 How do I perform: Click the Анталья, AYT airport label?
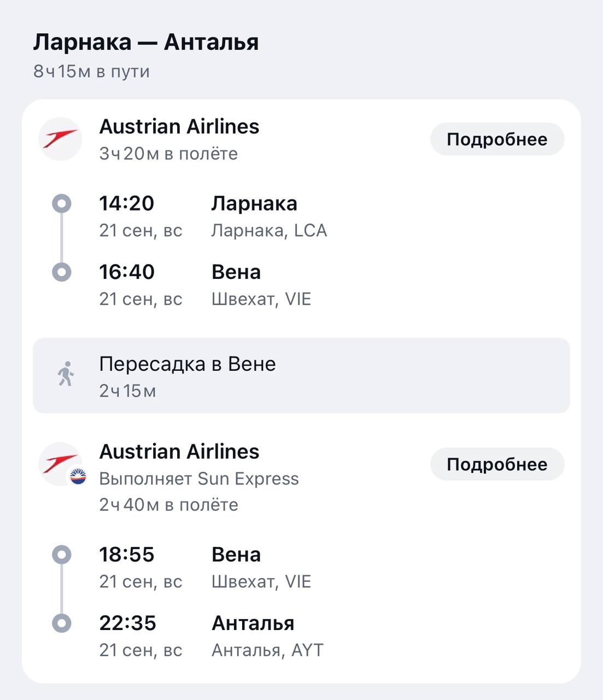coord(267,650)
